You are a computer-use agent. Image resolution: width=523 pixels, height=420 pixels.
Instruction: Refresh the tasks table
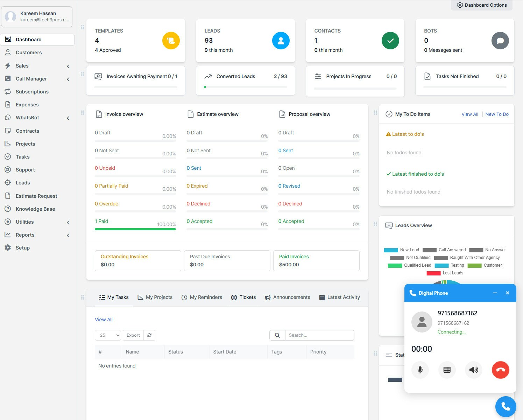[149, 335]
